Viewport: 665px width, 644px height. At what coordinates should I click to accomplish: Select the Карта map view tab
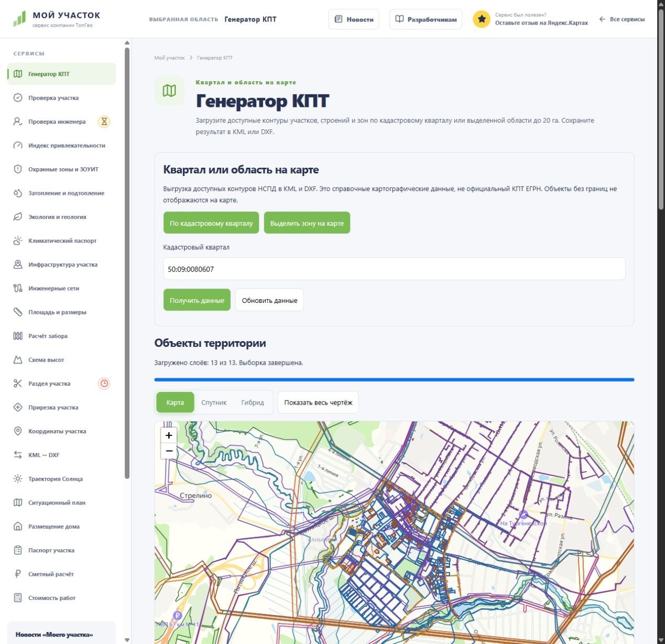tap(175, 402)
